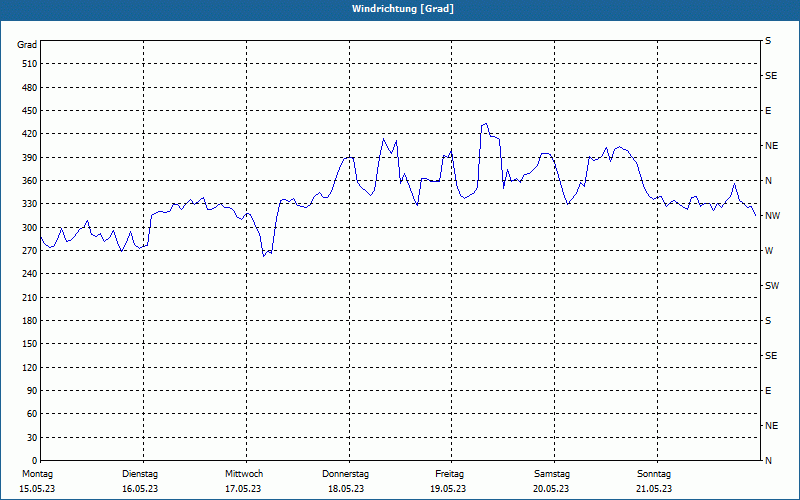
Task: Click the 360 degree axis label
Action: coord(30,181)
